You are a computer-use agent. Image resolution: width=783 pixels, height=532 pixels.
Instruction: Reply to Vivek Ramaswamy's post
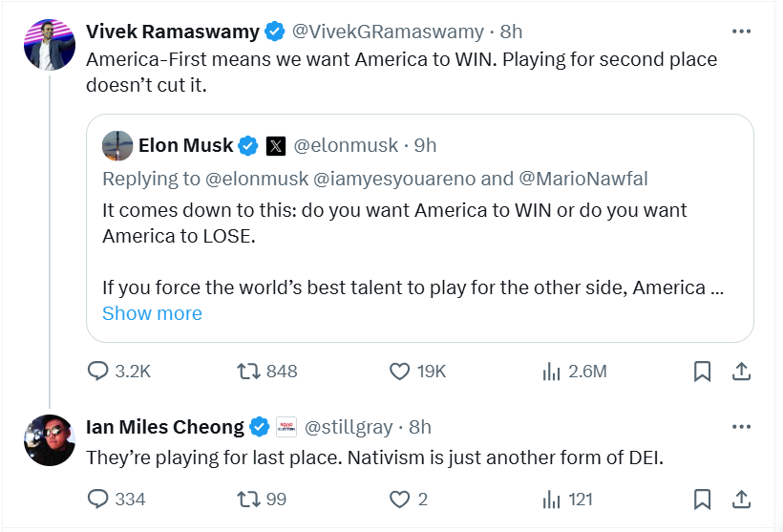click(x=98, y=371)
